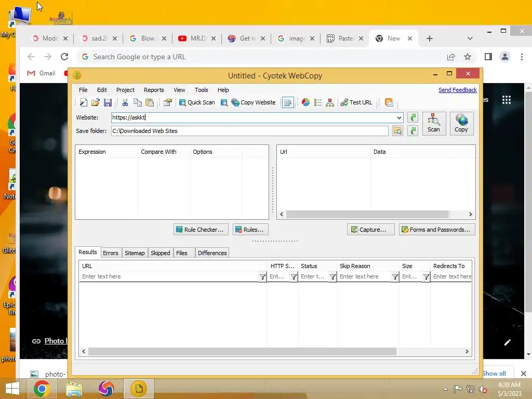
Task: Click the Send Feedback link
Action: point(457,90)
